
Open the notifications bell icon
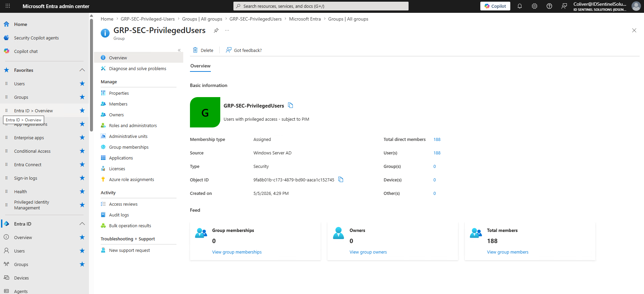pyautogui.click(x=520, y=6)
